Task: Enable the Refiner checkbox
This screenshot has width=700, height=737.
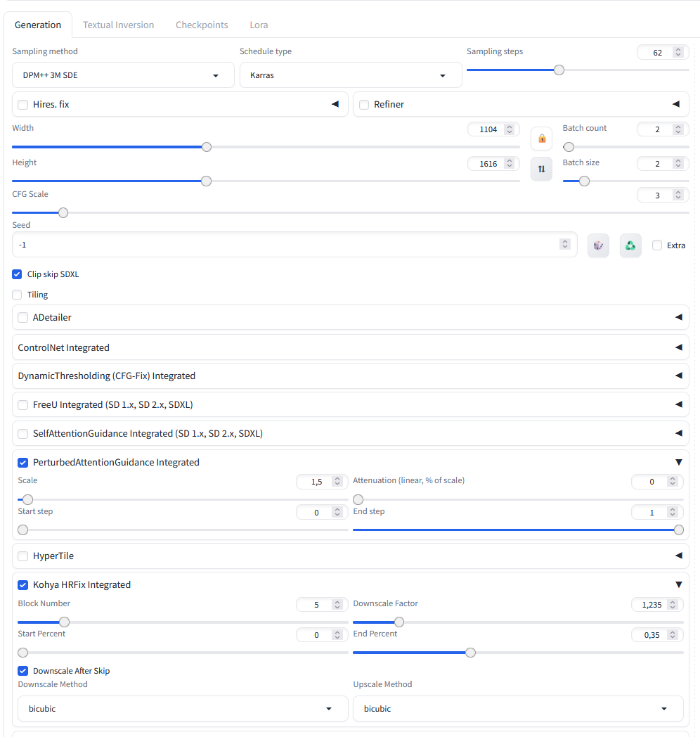Action: coord(364,104)
